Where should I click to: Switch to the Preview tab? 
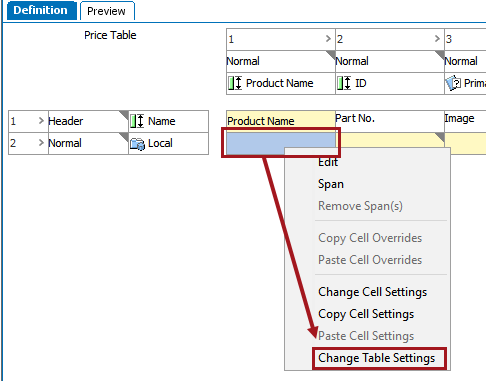click(x=107, y=11)
